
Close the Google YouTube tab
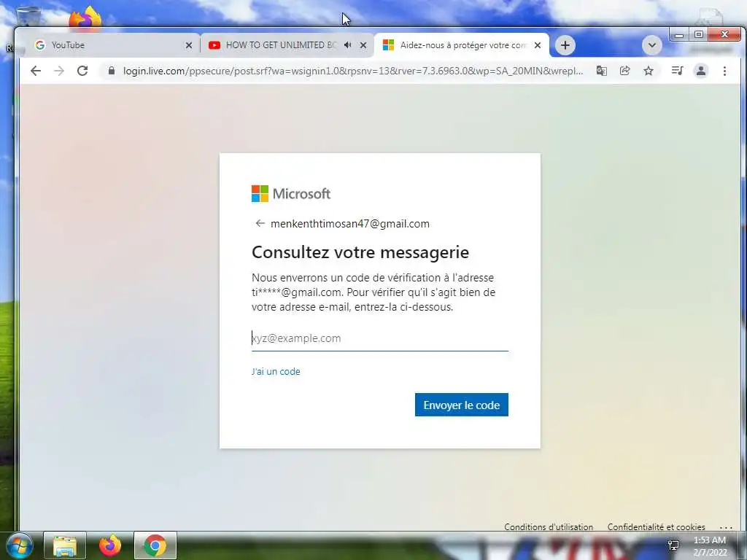[x=189, y=45]
